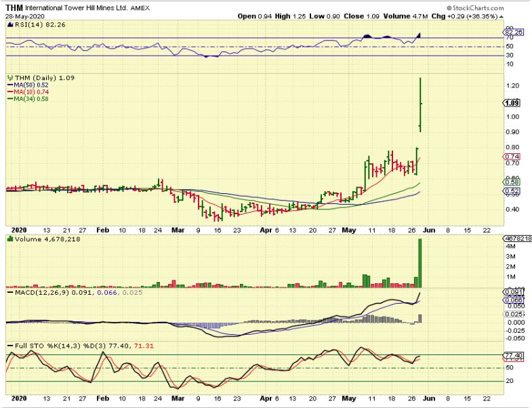Viewport: 532px width, 408px height.
Task: Click the Jun label under the price chart
Action: pyautogui.click(x=429, y=230)
